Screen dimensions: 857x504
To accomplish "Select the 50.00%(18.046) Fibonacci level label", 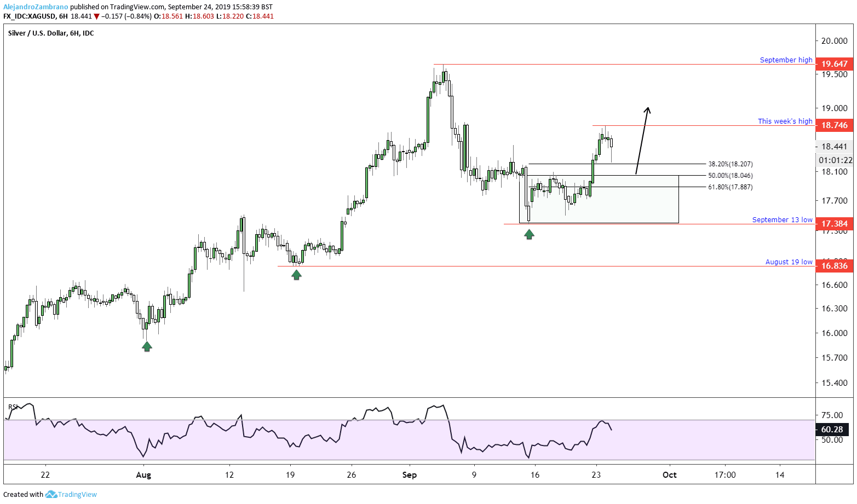I will click(731, 176).
